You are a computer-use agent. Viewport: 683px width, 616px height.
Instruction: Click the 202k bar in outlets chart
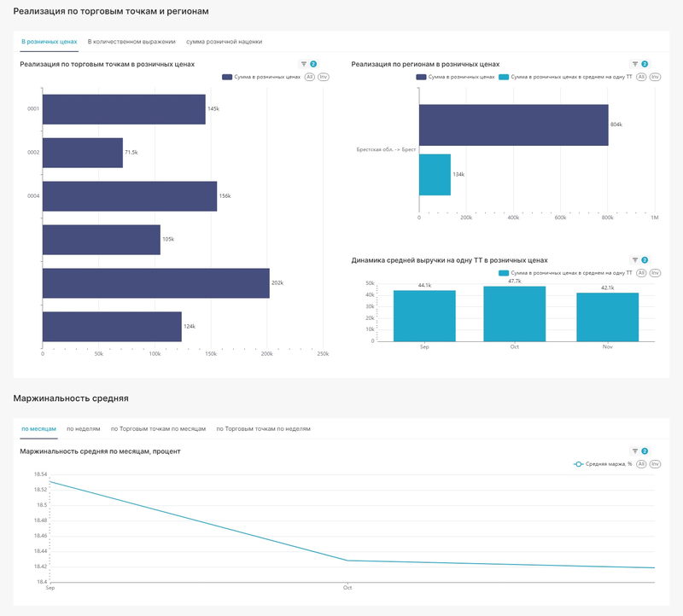(155, 283)
